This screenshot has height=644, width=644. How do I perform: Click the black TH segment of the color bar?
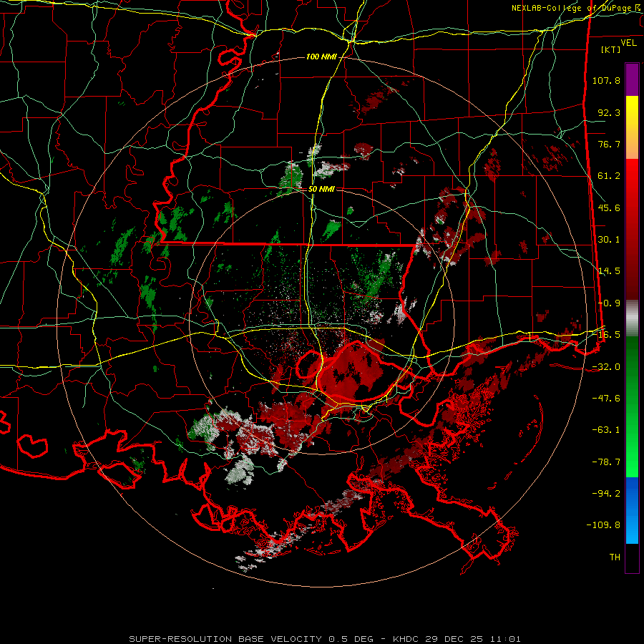tap(632, 557)
